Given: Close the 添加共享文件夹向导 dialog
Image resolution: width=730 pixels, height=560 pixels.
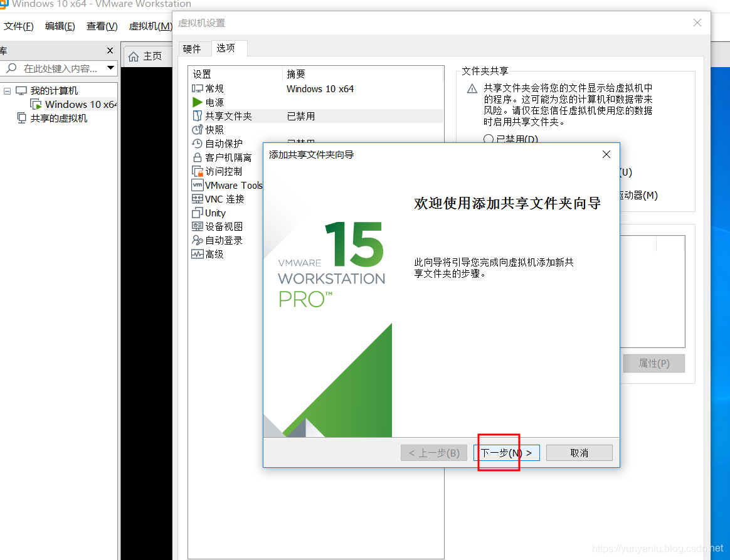Looking at the screenshot, I should (x=606, y=154).
